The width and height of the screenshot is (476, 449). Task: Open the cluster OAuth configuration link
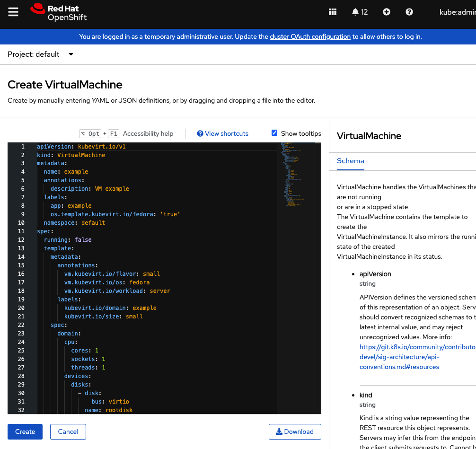[310, 36]
